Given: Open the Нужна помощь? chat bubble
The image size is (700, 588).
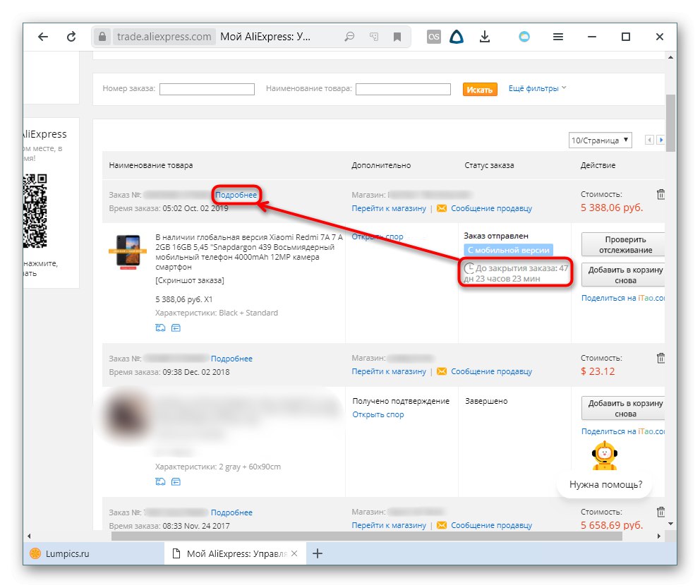Looking at the screenshot, I should tap(606, 484).
